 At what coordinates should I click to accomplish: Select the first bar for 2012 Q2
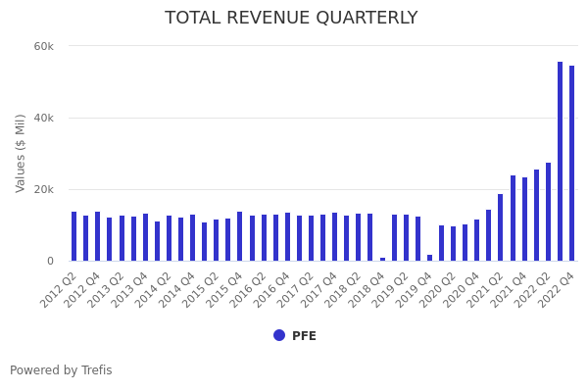pyautogui.click(x=73, y=236)
